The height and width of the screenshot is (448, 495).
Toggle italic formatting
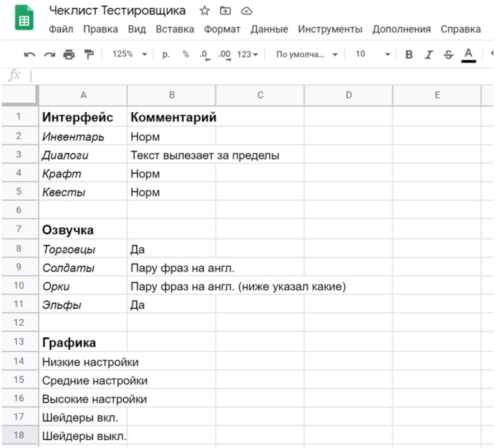pyautogui.click(x=428, y=54)
